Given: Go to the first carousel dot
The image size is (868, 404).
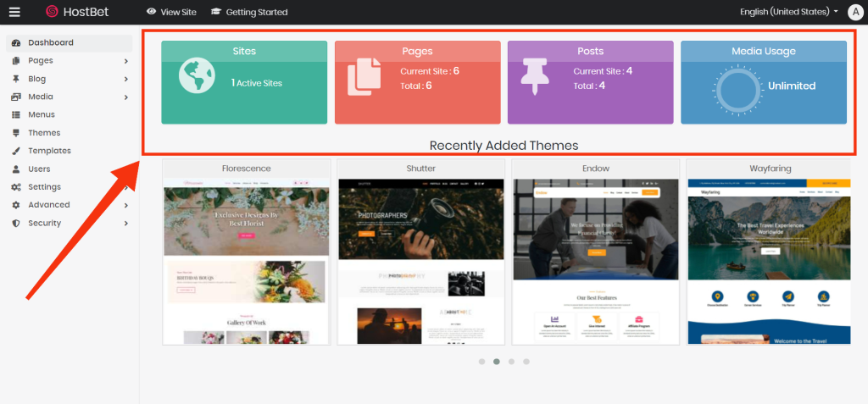Looking at the screenshot, I should 481,362.
